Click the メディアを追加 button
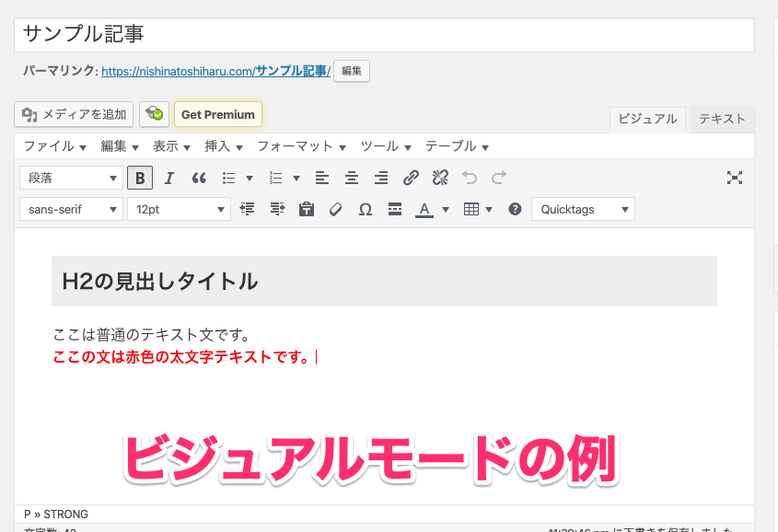This screenshot has height=532, width=778. pyautogui.click(x=75, y=114)
